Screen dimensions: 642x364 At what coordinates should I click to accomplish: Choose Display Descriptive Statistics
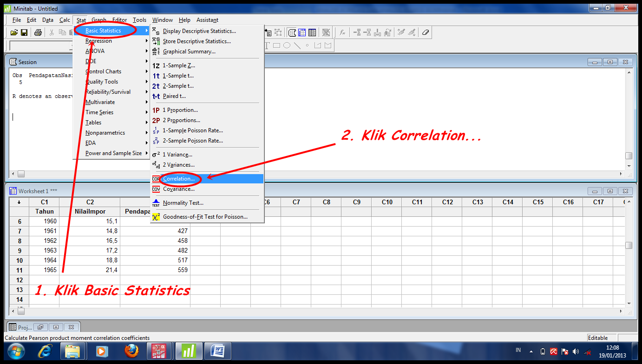[x=207, y=31]
